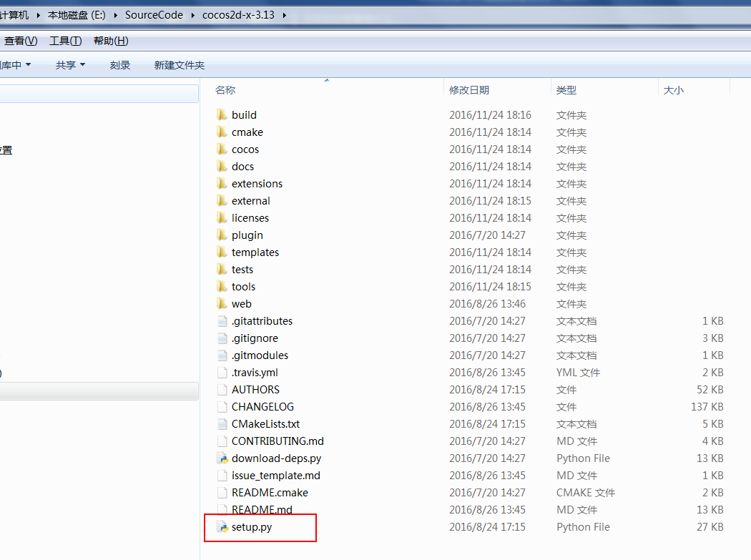The height and width of the screenshot is (560, 751).
Task: Select the plugin folder icon
Action: coord(222,235)
